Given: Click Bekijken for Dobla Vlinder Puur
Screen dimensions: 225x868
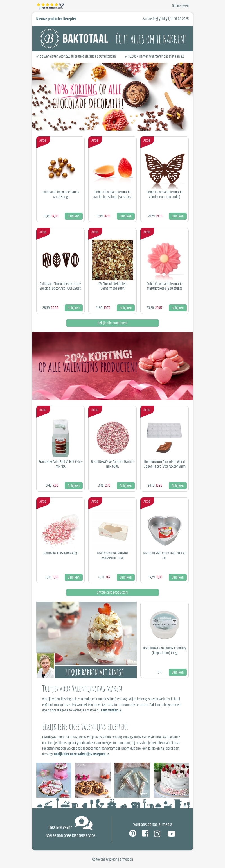Looking at the screenshot, I should [177, 216].
